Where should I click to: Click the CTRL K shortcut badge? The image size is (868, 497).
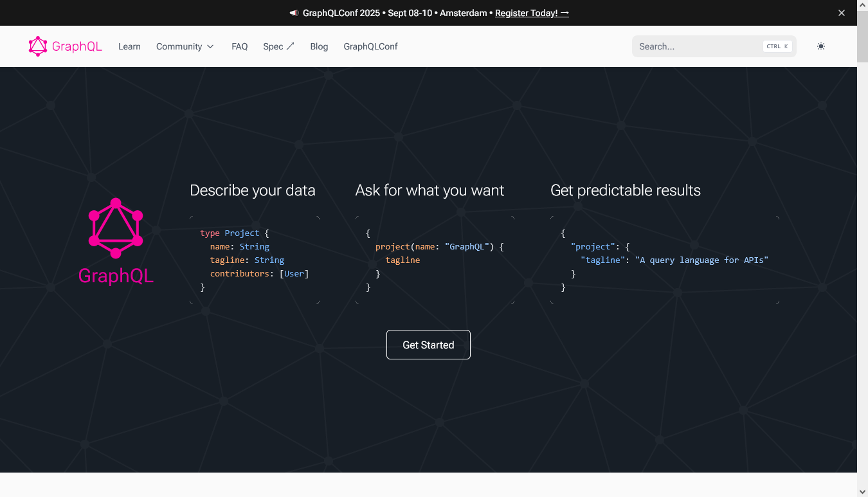click(x=777, y=46)
